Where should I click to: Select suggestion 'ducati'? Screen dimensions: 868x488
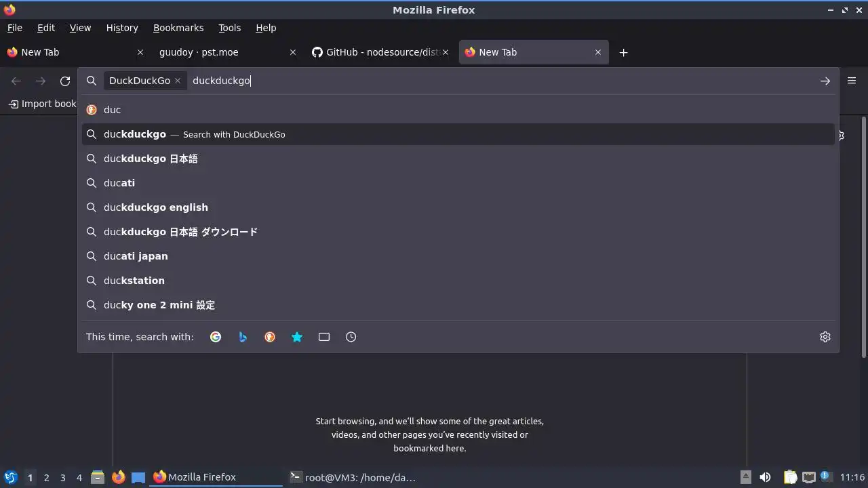point(458,183)
